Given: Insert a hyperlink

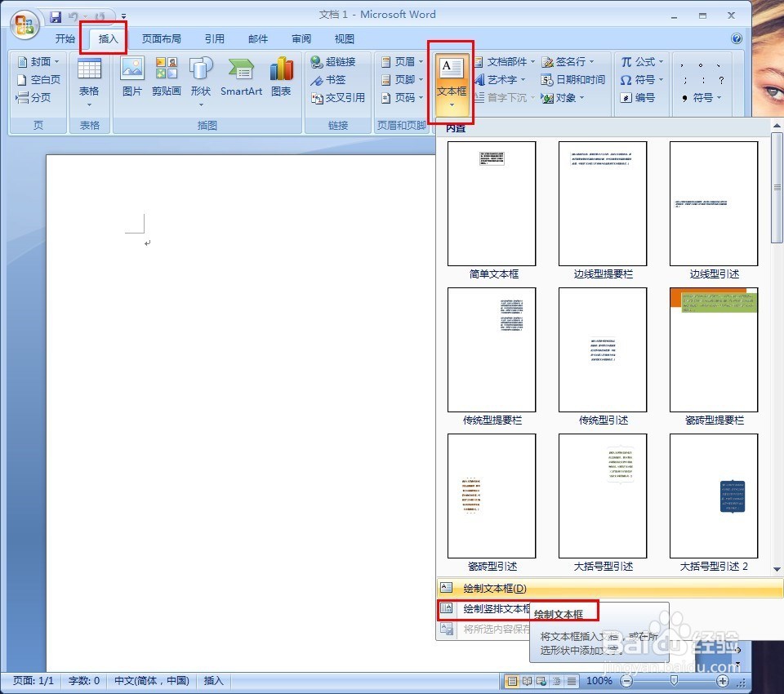Looking at the screenshot, I should pyautogui.click(x=333, y=62).
